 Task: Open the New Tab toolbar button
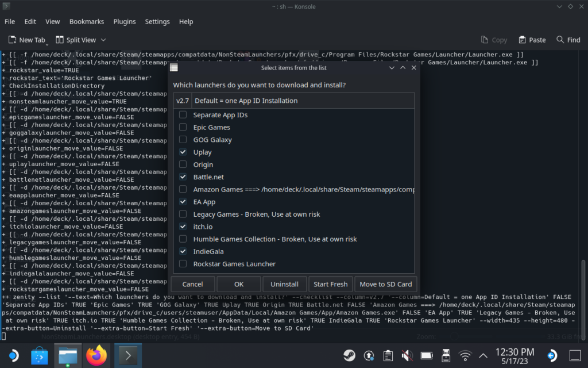click(26, 40)
